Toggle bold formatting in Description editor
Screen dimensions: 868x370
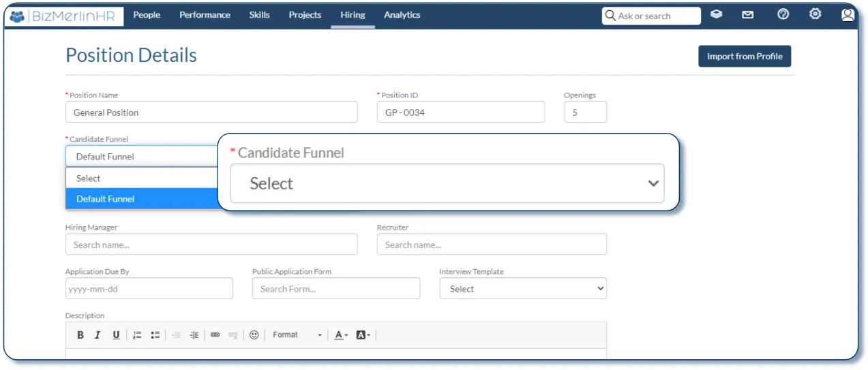point(80,335)
